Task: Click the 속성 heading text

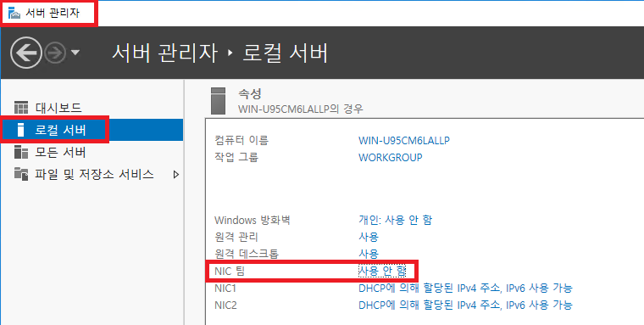Action: click(250, 94)
